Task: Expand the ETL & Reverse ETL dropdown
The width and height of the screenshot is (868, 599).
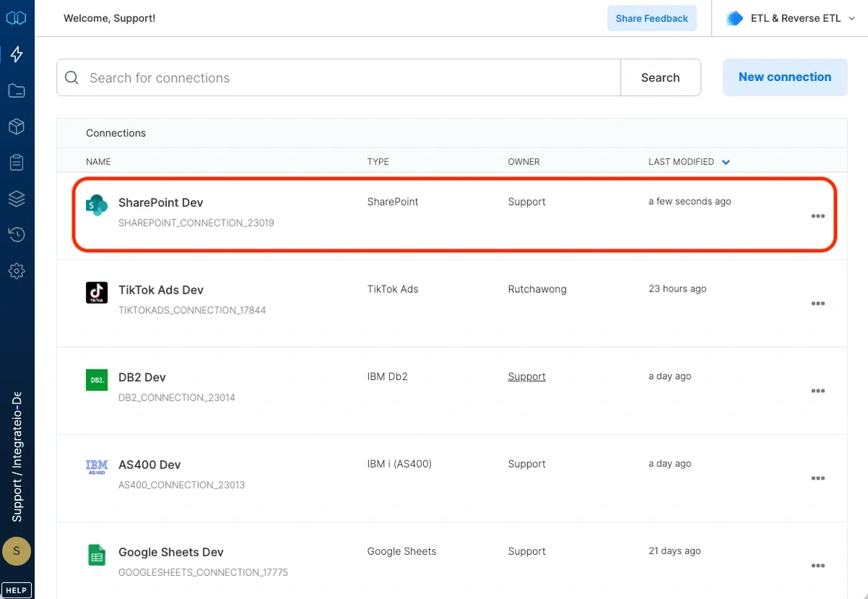Action: pos(851,19)
